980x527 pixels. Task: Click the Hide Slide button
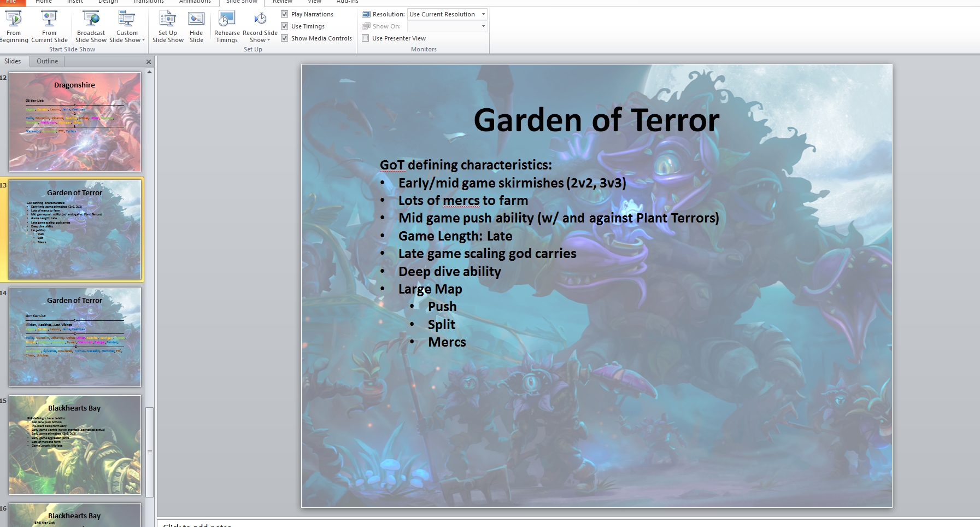pyautogui.click(x=196, y=27)
